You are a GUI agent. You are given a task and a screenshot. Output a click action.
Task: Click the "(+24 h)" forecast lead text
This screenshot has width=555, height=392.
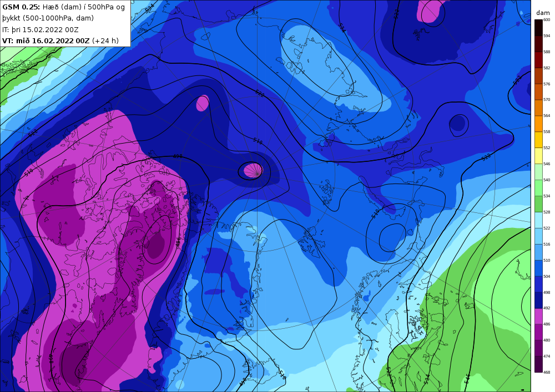coord(105,40)
